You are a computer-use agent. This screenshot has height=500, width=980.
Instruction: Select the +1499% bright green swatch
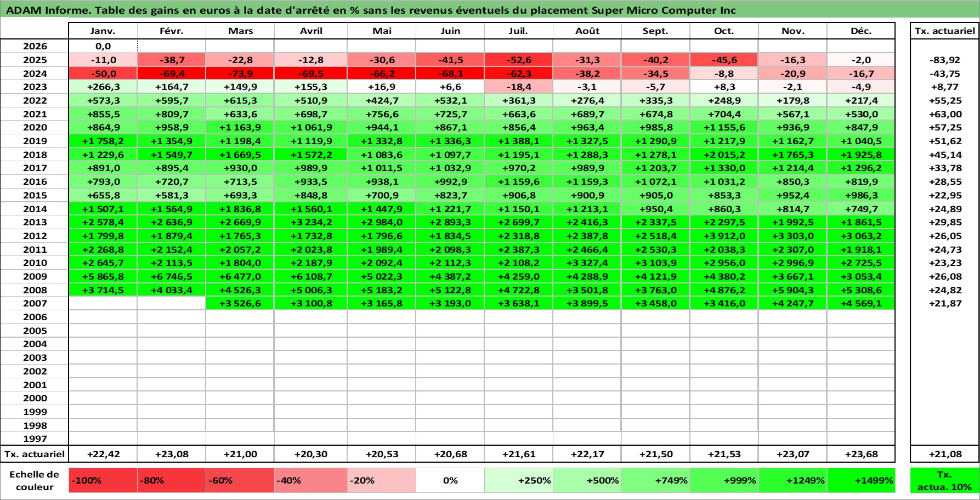coord(861,480)
